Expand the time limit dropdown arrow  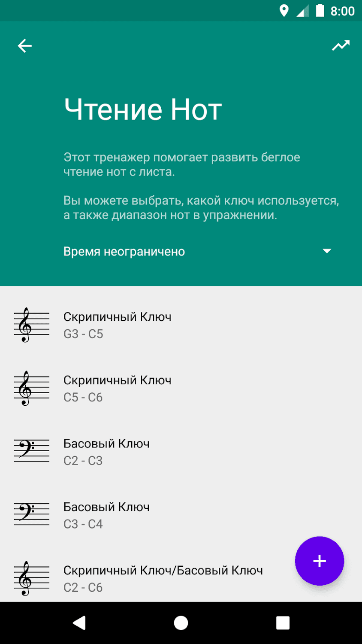(327, 251)
